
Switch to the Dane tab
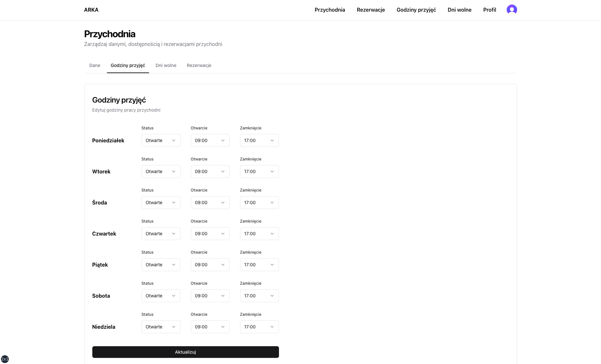click(95, 65)
